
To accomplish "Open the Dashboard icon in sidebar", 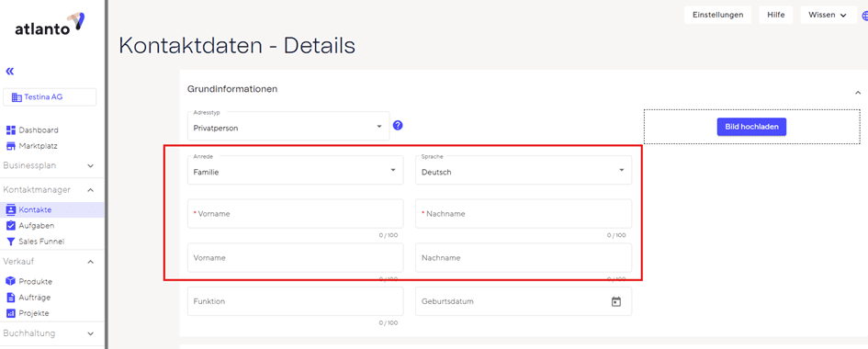I will point(10,130).
